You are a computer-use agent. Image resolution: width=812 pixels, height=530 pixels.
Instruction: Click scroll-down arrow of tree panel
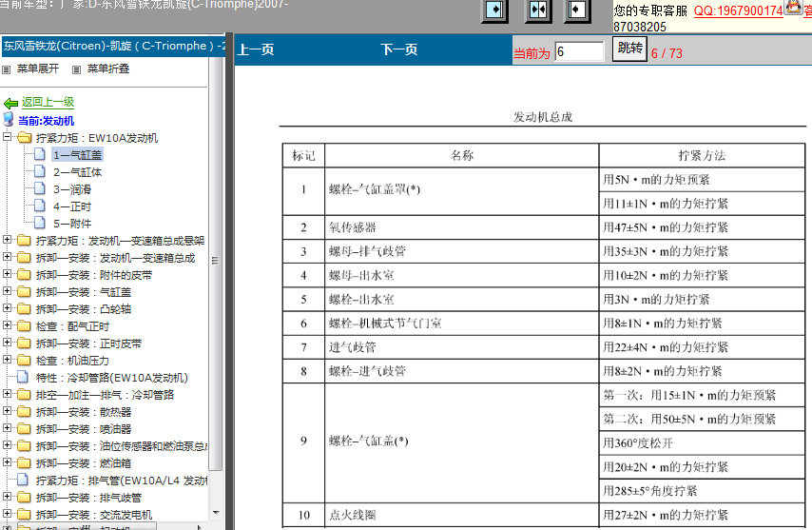coord(216,512)
